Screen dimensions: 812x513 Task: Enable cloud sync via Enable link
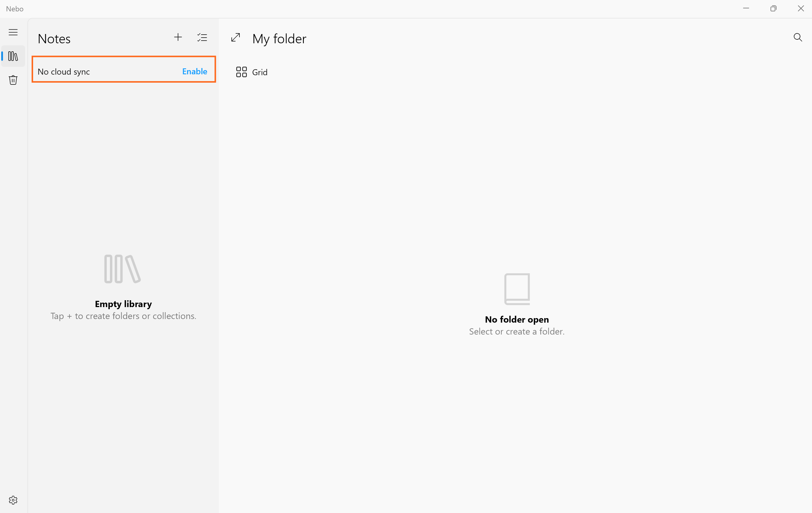[x=194, y=71]
